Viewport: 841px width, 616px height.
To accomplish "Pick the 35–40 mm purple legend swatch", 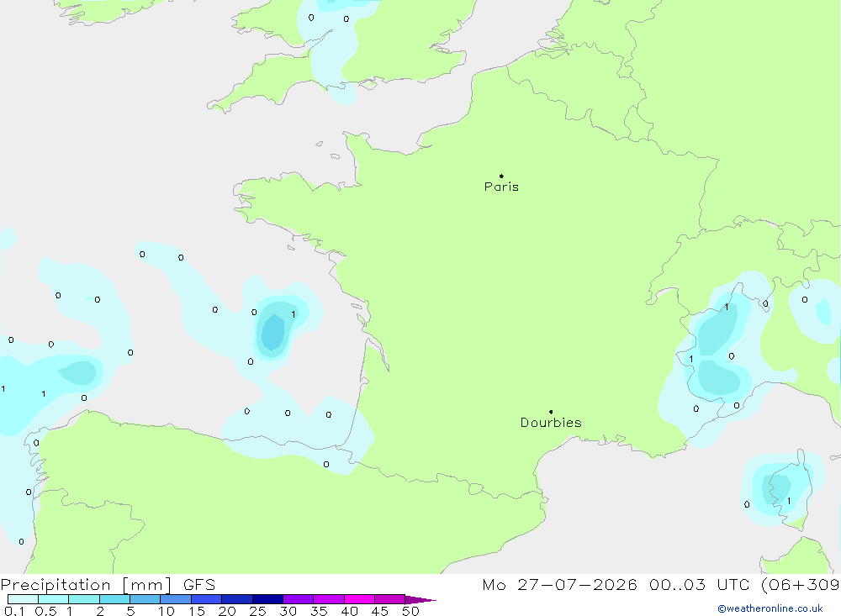I will [x=329, y=599].
